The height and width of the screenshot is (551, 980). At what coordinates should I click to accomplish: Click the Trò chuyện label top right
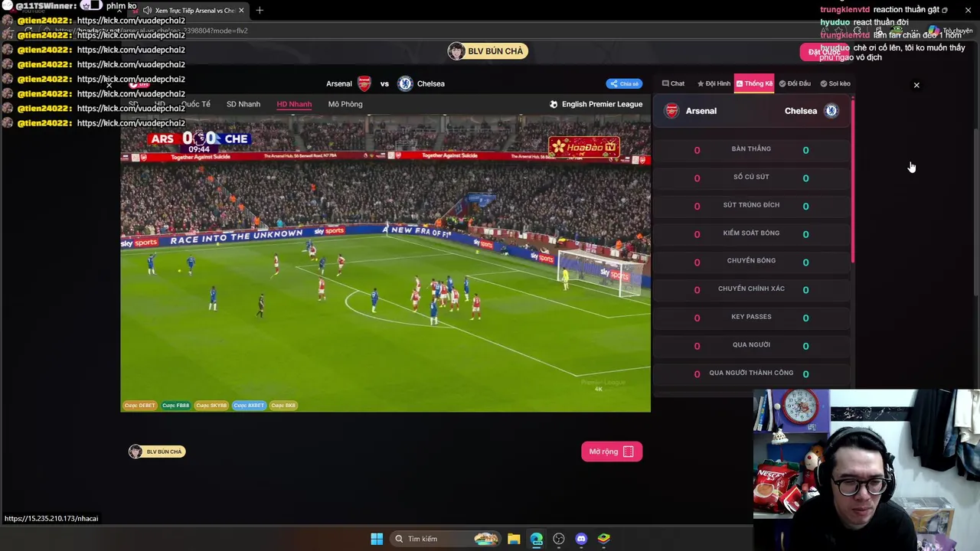pos(958,31)
